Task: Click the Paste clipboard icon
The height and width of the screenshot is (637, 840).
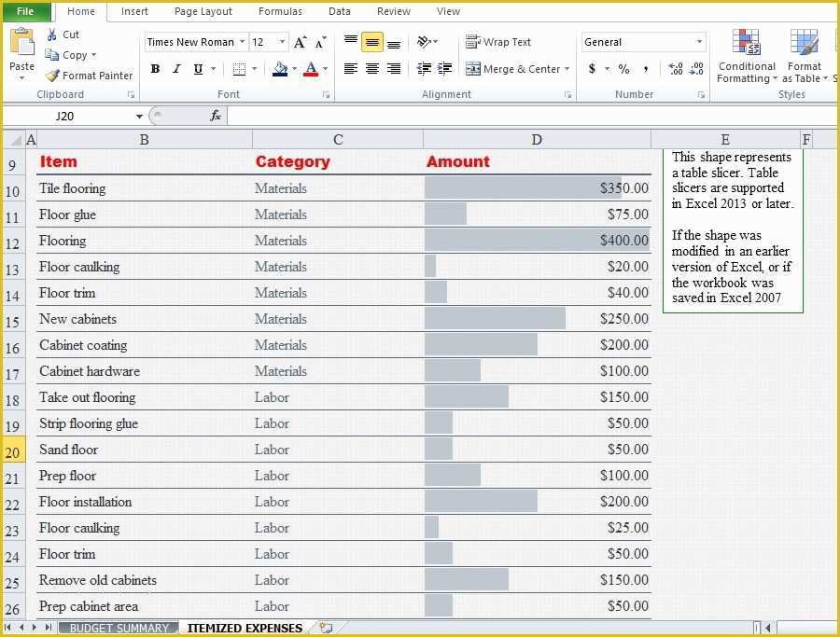Action: pyautogui.click(x=22, y=43)
